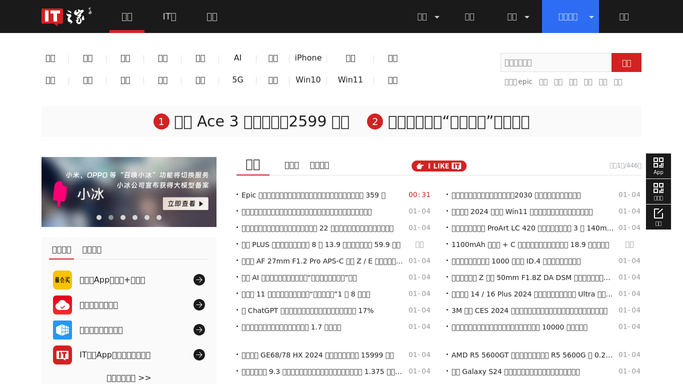
Task: Click the IT Home logo
Action: [66, 17]
